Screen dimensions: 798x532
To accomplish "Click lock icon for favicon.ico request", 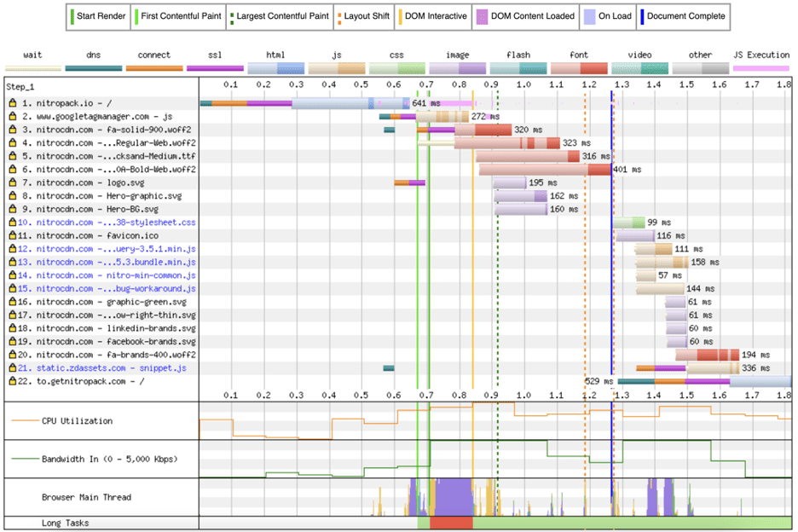I will point(13,235).
